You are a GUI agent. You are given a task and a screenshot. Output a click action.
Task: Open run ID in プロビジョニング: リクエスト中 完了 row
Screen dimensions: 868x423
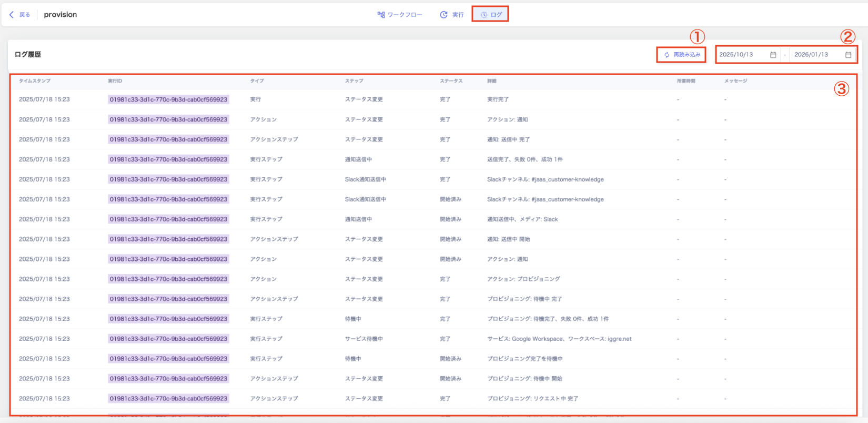(168, 399)
